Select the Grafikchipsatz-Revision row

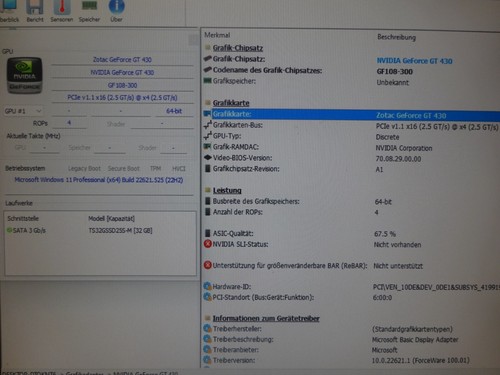[352, 169]
